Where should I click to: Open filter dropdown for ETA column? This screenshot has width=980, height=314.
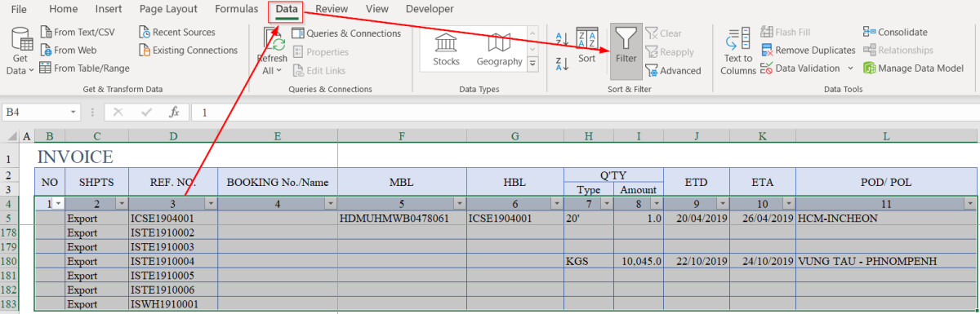[x=789, y=203]
